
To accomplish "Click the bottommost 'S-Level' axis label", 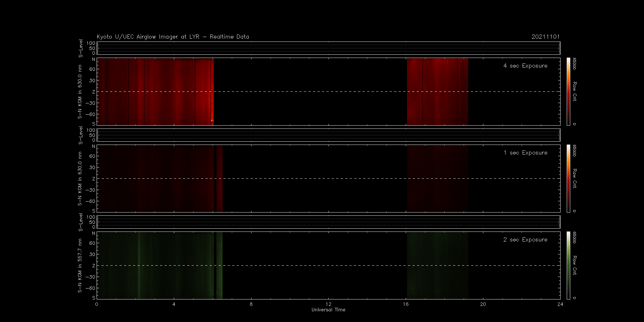I will click(80, 222).
